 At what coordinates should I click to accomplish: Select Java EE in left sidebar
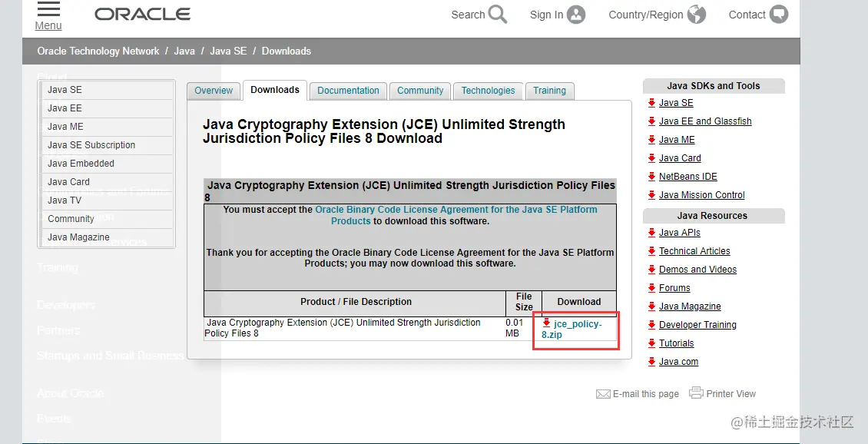pos(108,108)
